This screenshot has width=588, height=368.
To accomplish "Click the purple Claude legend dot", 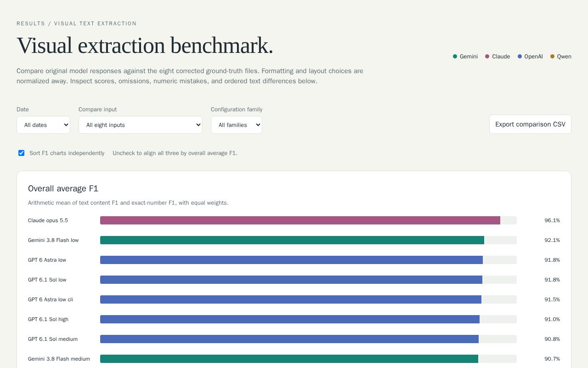I will pyautogui.click(x=487, y=57).
